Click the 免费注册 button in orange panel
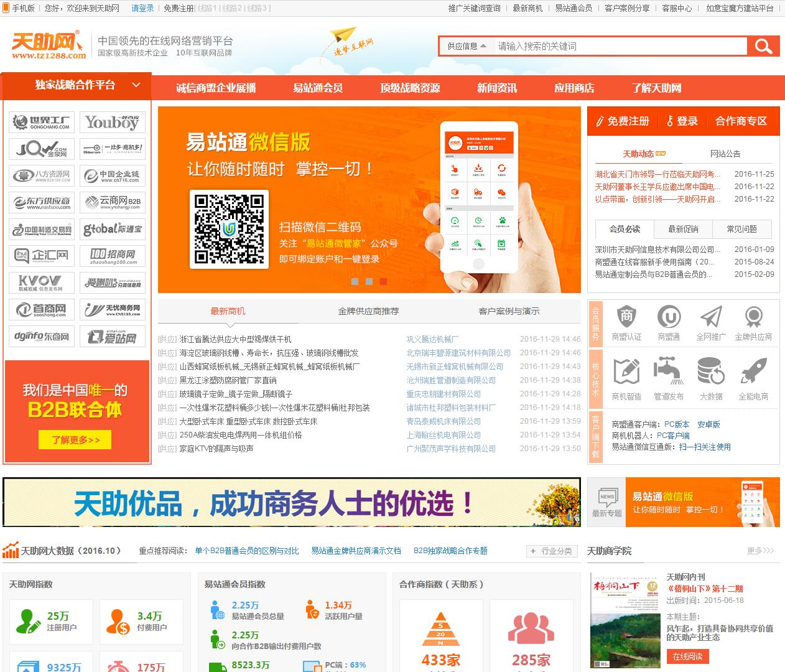The width and height of the screenshot is (785, 672). click(623, 121)
